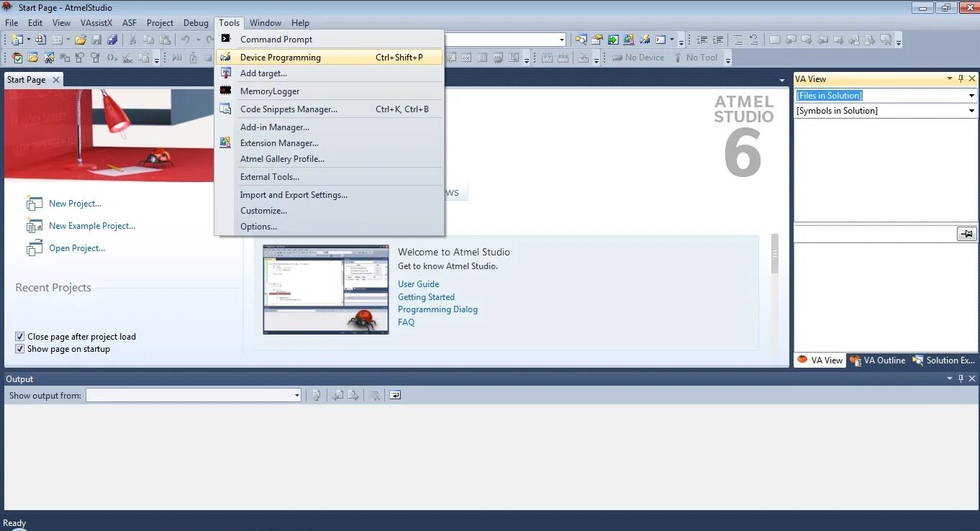980x531 pixels.
Task: Click the Open File folder icon in toolbar
Action: point(81,40)
